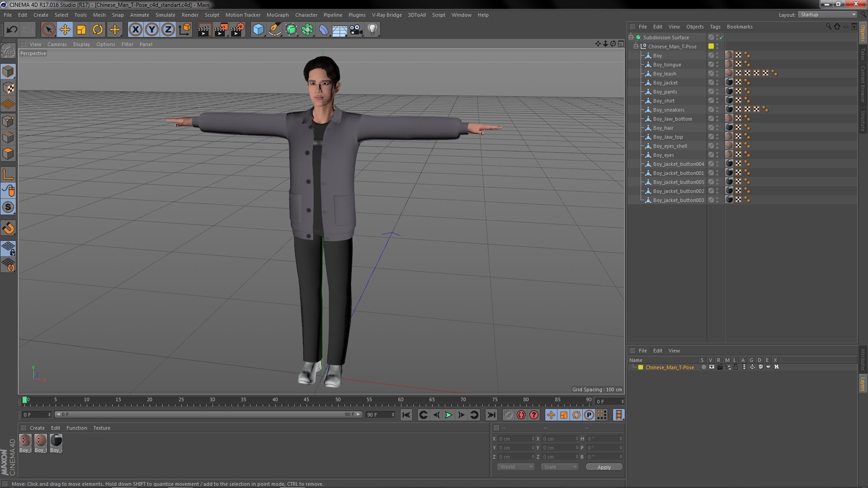Open the Objects menu in Object Manager
868x488 pixels.
694,27
